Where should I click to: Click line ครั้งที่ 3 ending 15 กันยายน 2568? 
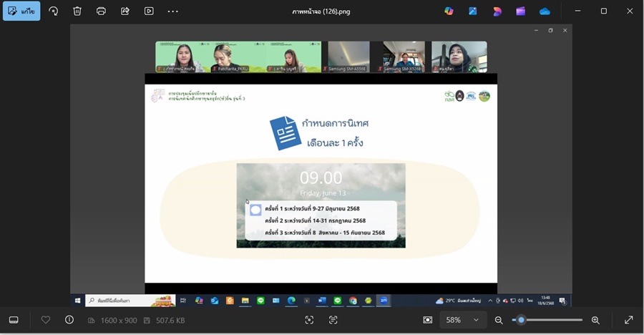[325, 233]
